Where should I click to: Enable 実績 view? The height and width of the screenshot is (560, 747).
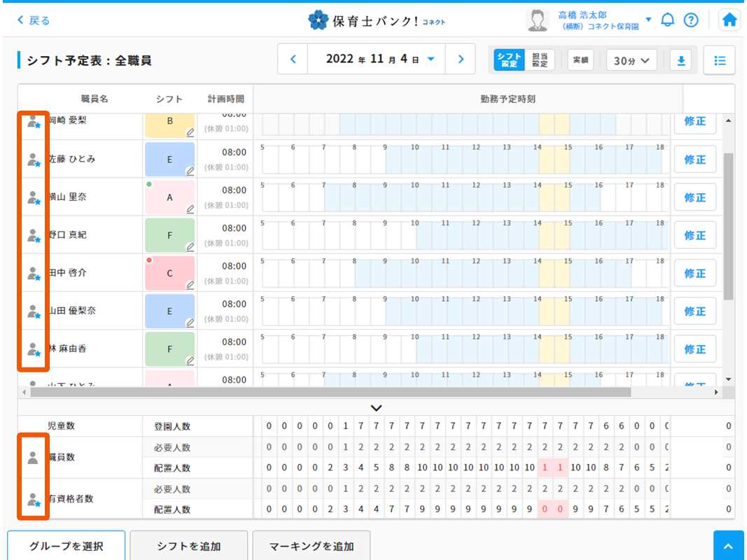(x=580, y=60)
